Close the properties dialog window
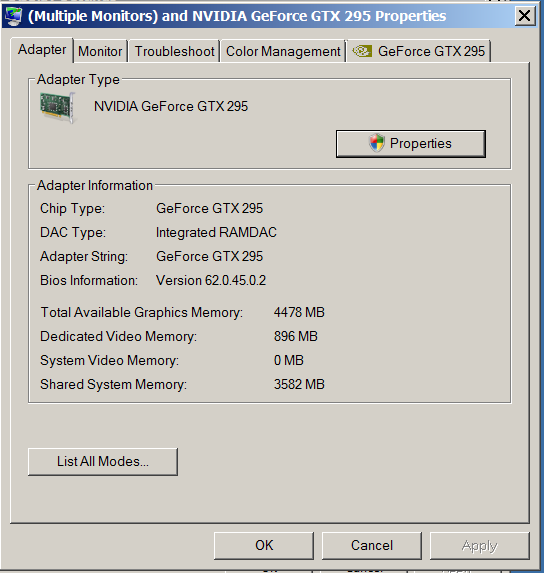Screen dimensions: 544x573 click(525, 16)
